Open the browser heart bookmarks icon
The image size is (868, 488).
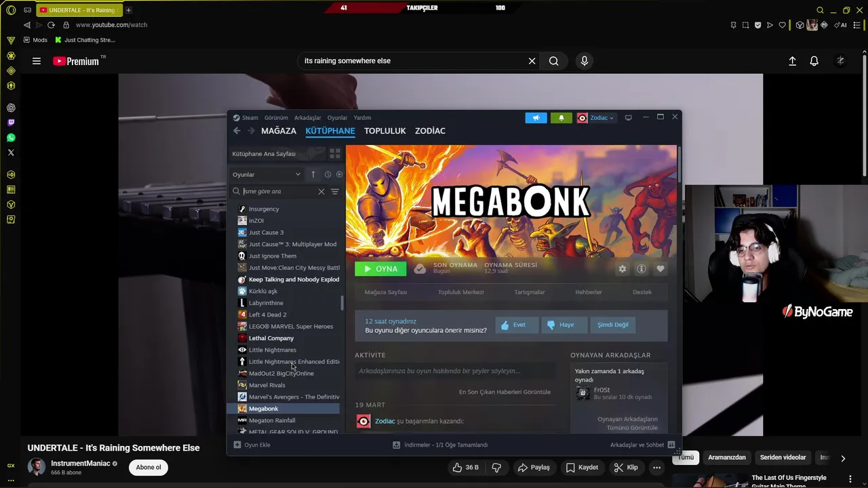pyautogui.click(x=782, y=25)
